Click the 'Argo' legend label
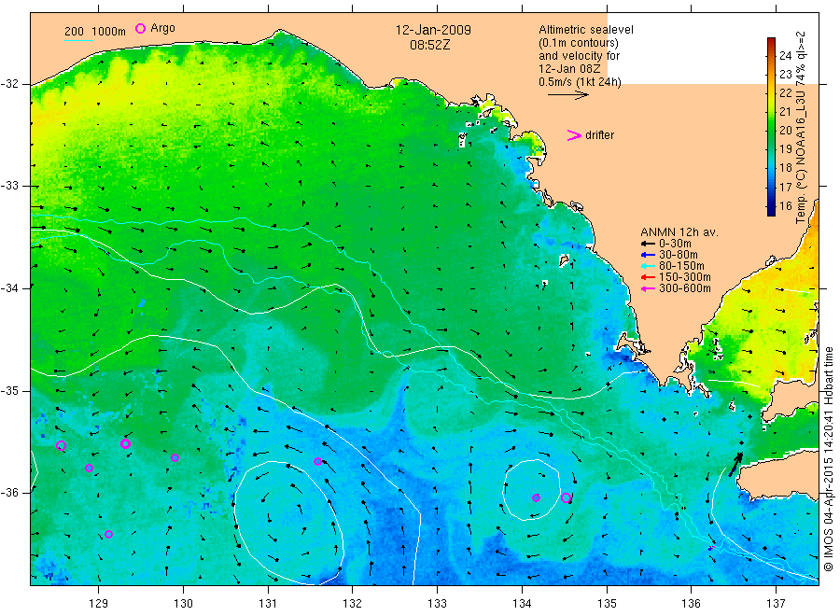Viewport: 840px width, 616px height. pos(162,28)
